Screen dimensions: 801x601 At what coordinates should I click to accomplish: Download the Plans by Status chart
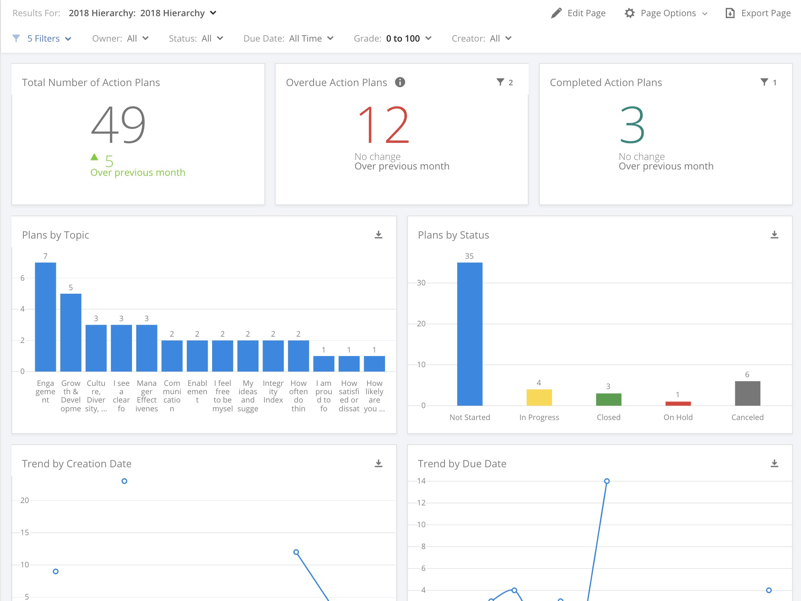pos(774,235)
